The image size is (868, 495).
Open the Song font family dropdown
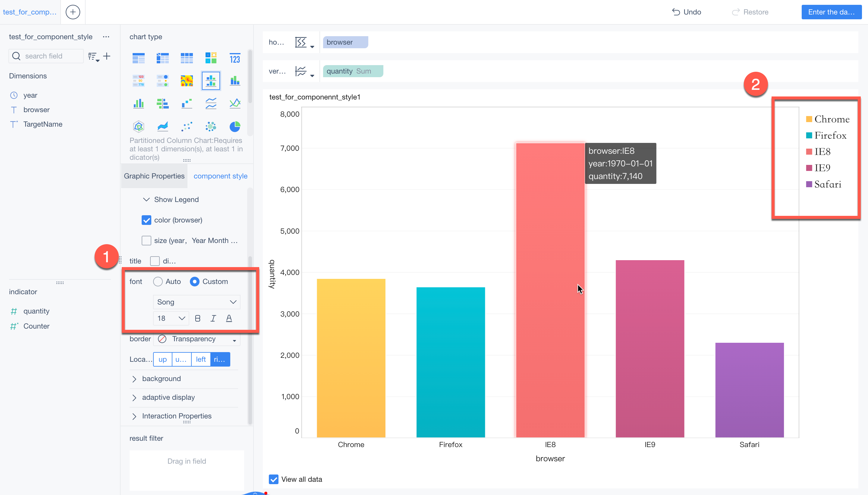(x=197, y=302)
